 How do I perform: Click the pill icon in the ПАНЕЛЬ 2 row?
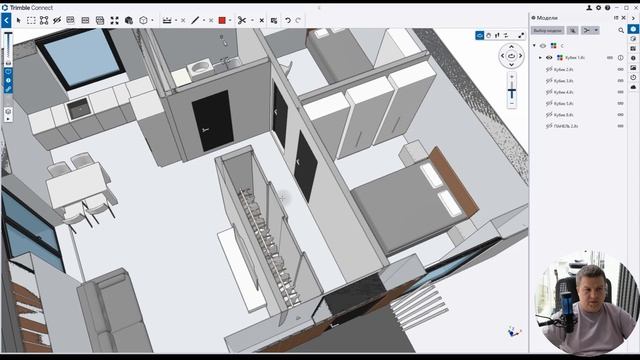pos(620,126)
